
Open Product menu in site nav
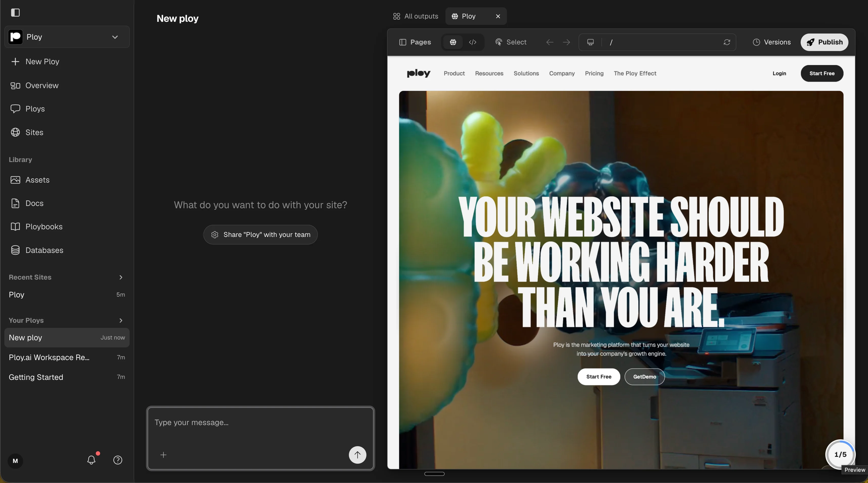click(454, 73)
